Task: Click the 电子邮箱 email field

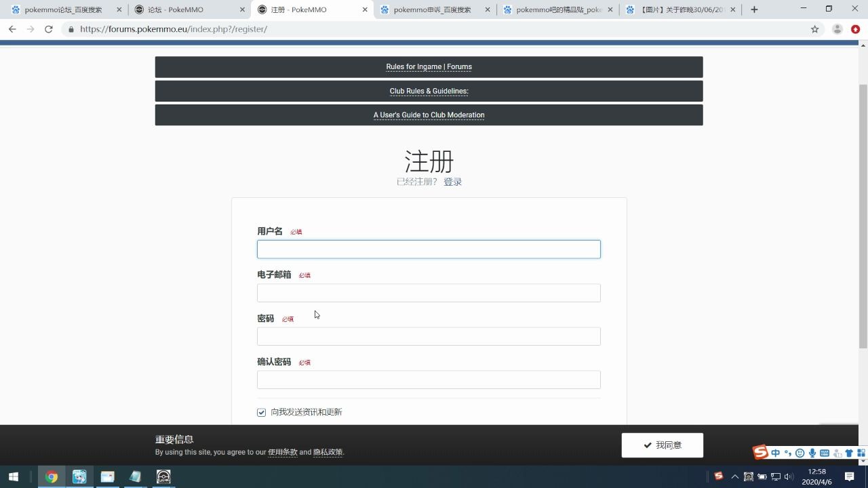Action: click(x=429, y=293)
